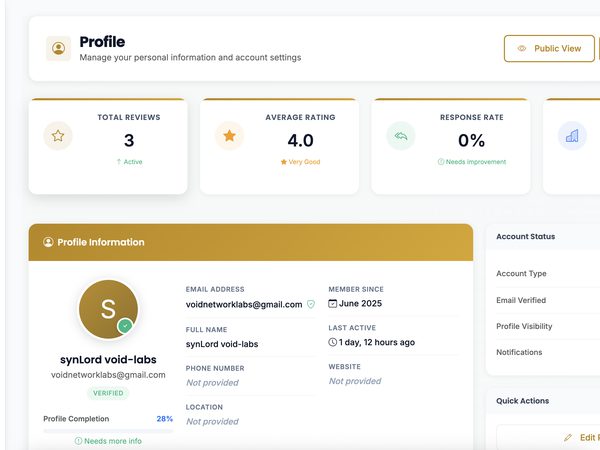The width and height of the screenshot is (600, 450).
Task: Click the blue bar chart icon
Action: point(572,135)
